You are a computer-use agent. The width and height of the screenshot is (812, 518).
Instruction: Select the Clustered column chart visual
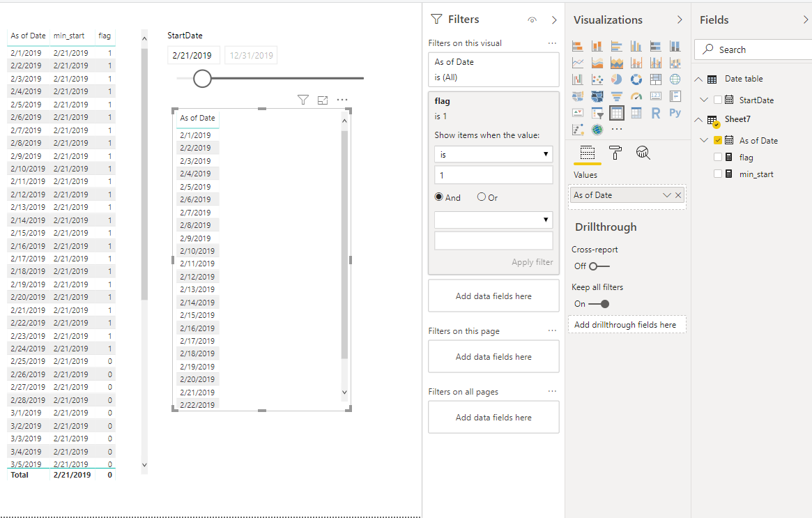[636, 46]
